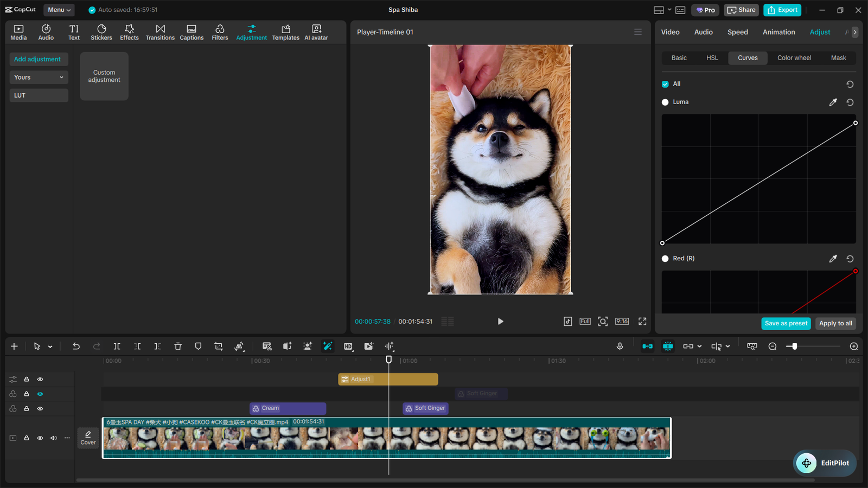This screenshot has width=868, height=488.
Task: Expand the select tool dropdown arrow
Action: pyautogui.click(x=50, y=346)
